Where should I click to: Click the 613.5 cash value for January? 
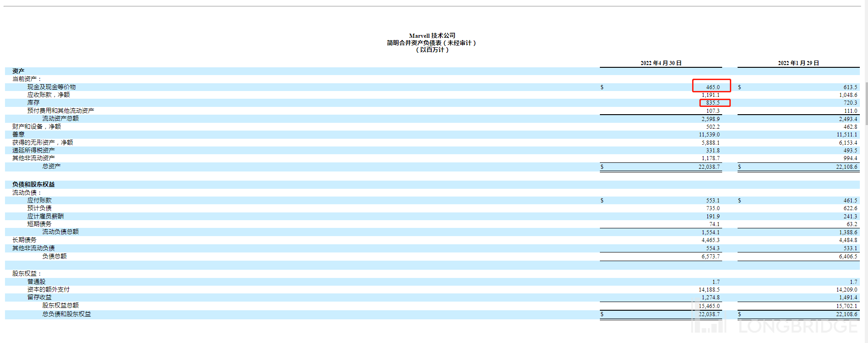click(x=850, y=87)
